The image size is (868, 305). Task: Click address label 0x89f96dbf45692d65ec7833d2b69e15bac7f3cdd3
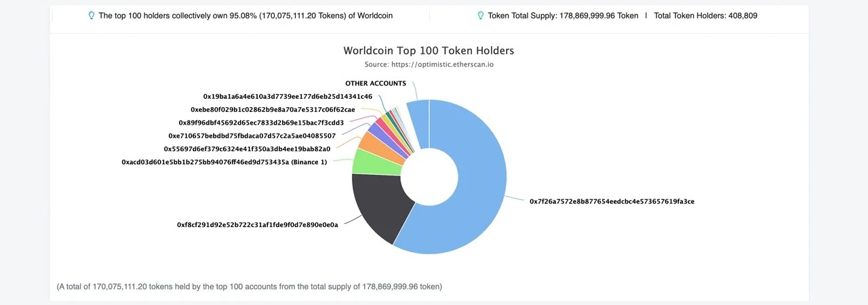click(261, 123)
